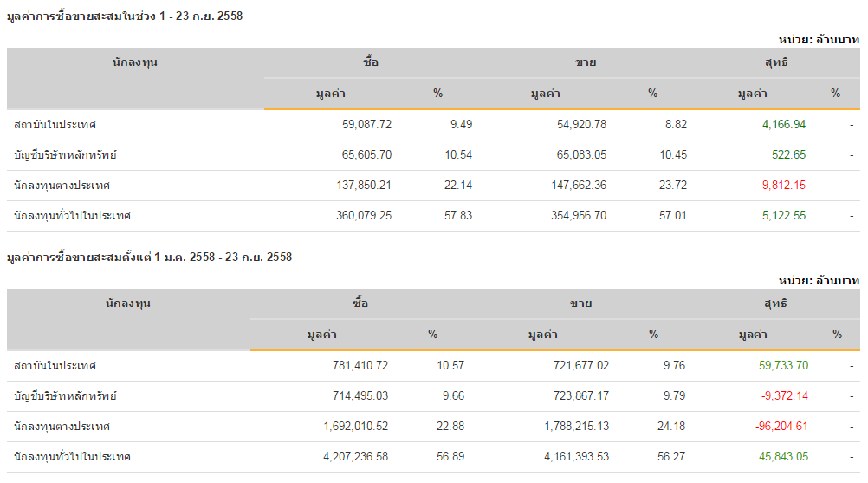Click the red net value -9,812.15
Image resolution: width=868 pixels, height=483 pixels.
(x=783, y=186)
